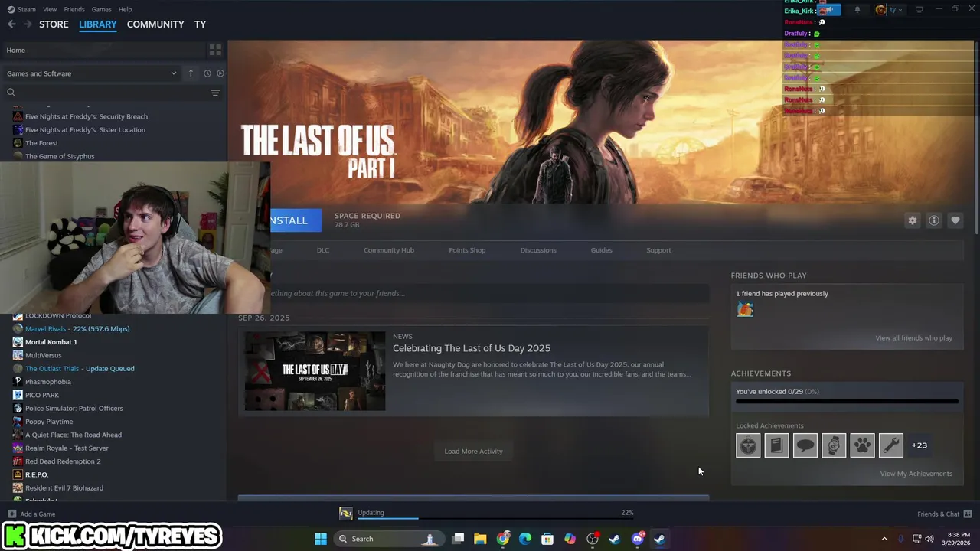Image resolution: width=980 pixels, height=551 pixels.
Task: Open friend avatar under Friends Who Play
Action: (745, 309)
